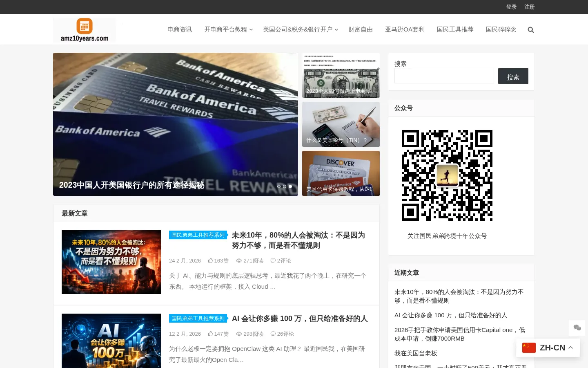Click caption 关注国民弟弟跨境十年公众号
Image resolution: width=588 pixels, height=368 pixels.
pyautogui.click(x=447, y=236)
